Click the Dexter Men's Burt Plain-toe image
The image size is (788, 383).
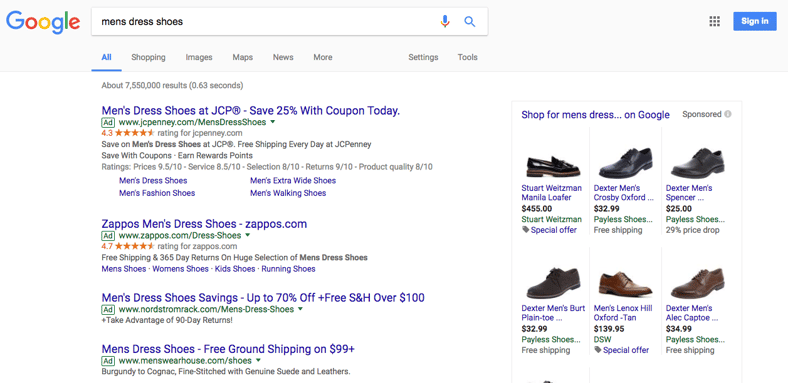[553, 283]
